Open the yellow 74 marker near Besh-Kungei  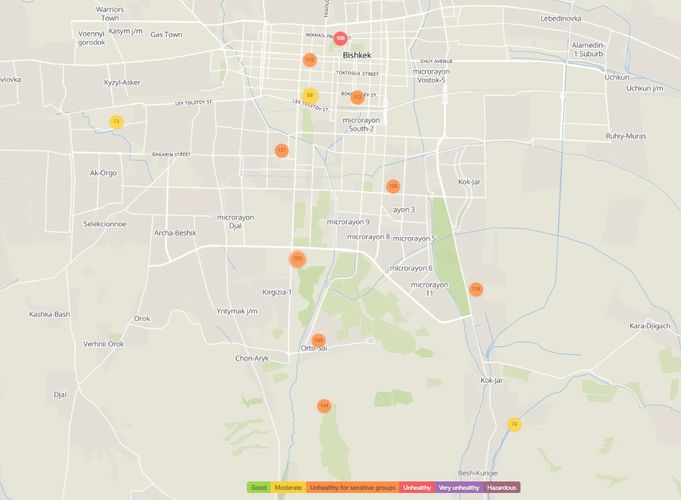(514, 424)
